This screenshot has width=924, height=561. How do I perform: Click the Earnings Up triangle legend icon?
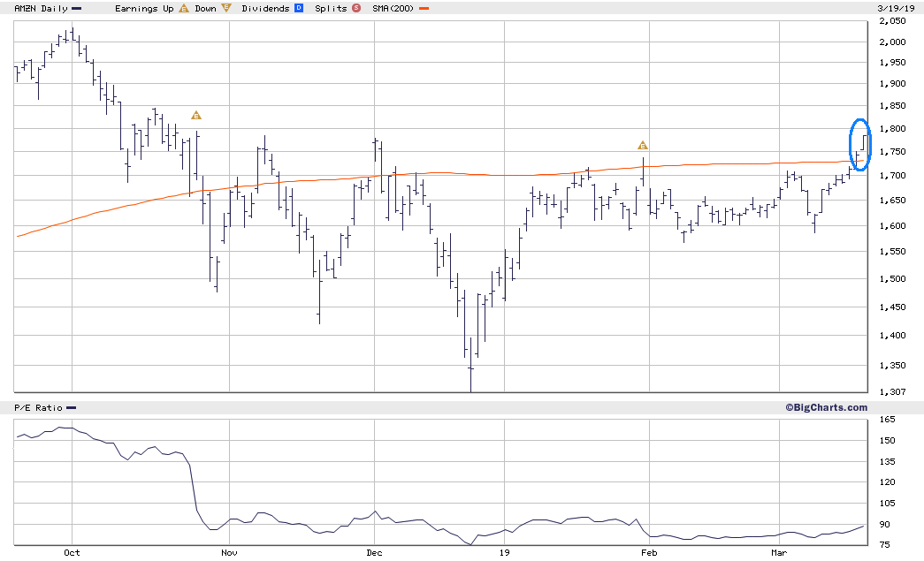pyautogui.click(x=184, y=8)
